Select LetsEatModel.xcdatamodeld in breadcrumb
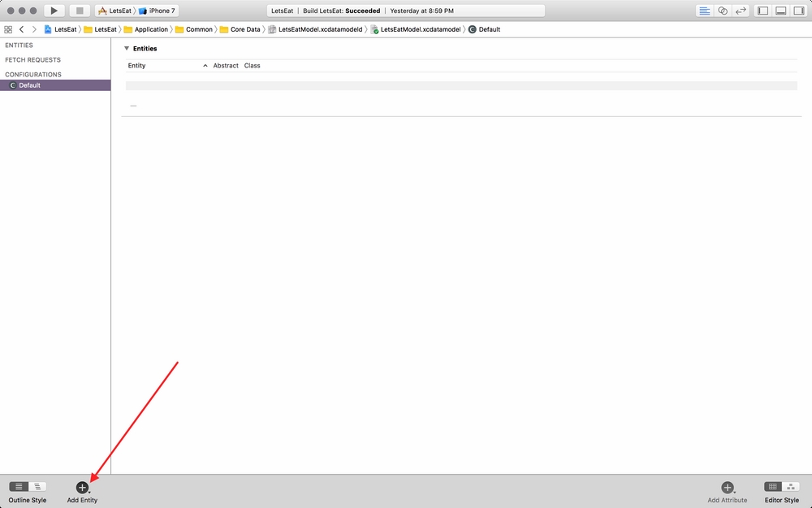Image resolution: width=812 pixels, height=508 pixels. (320, 29)
